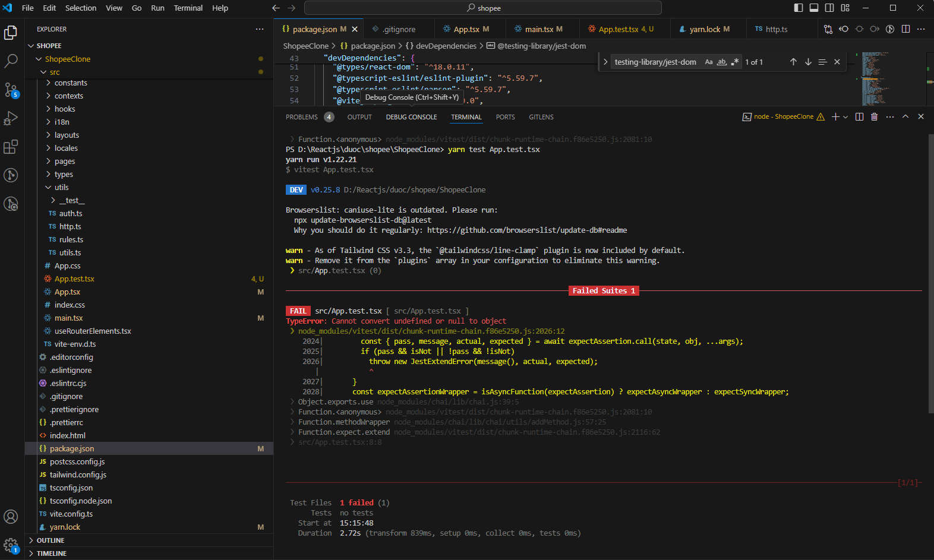The image size is (934, 560).
Task: Create a new terminal with plus icon
Action: pyautogui.click(x=835, y=116)
